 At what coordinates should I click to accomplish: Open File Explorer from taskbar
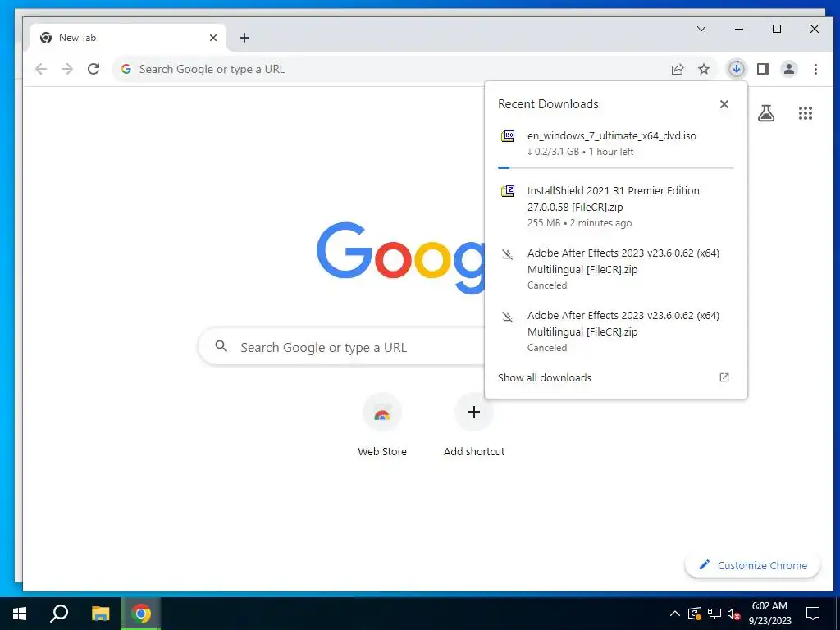point(100,614)
